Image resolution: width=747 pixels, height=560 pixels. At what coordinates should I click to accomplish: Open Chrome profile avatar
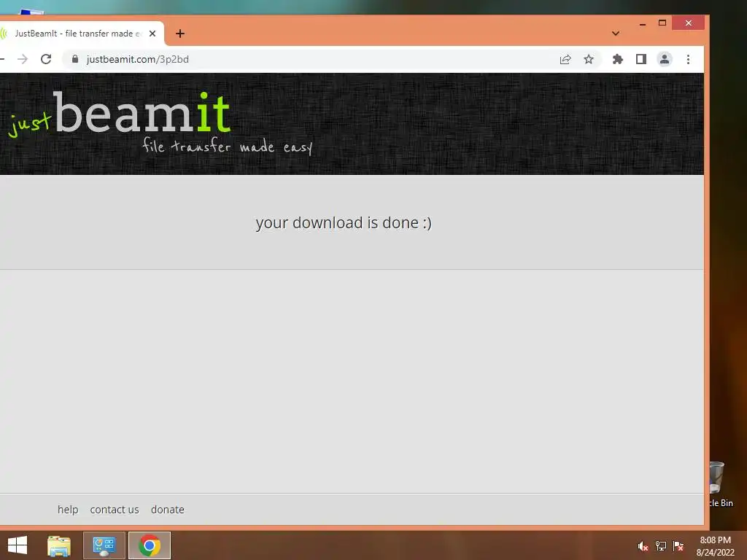click(665, 59)
